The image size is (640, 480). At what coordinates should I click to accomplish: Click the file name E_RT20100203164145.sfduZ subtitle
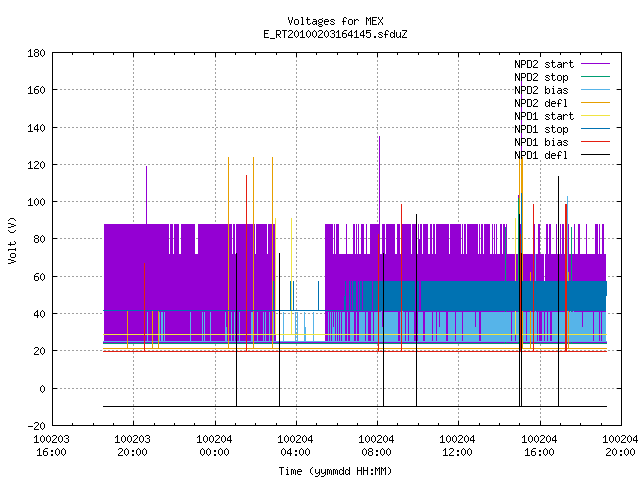(x=335, y=34)
